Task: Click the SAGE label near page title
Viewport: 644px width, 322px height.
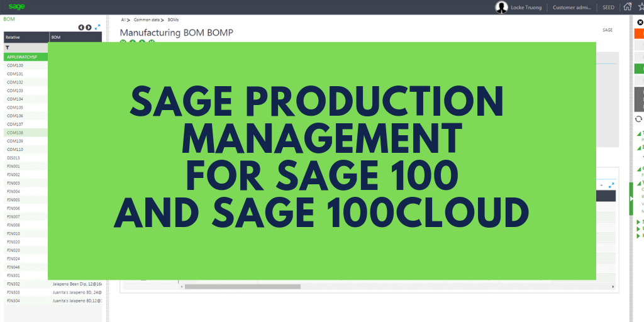Action: (608, 30)
